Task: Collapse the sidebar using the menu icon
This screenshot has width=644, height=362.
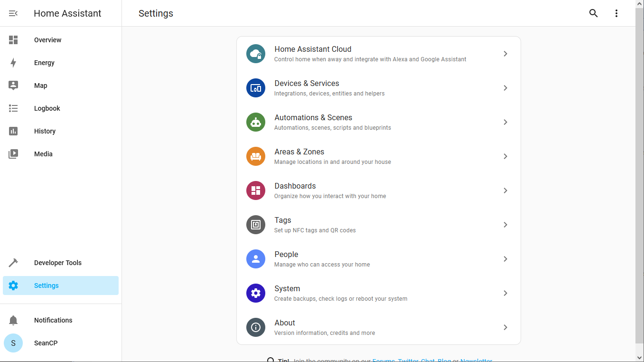Action: [x=13, y=13]
